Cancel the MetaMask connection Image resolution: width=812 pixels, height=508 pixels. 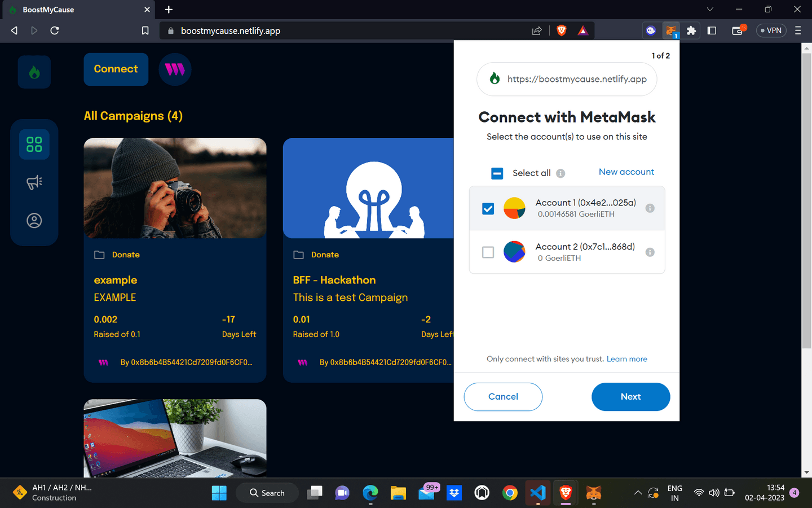click(503, 397)
